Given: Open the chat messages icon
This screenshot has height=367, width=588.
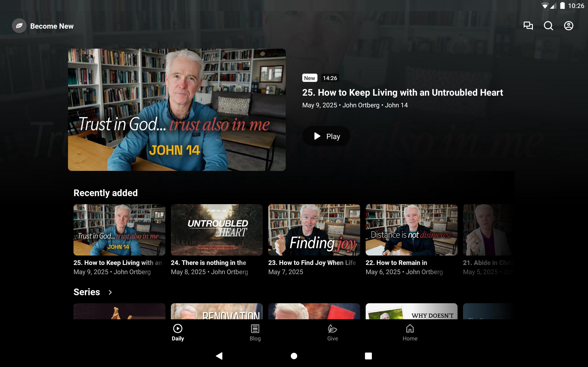Looking at the screenshot, I should click(x=528, y=26).
